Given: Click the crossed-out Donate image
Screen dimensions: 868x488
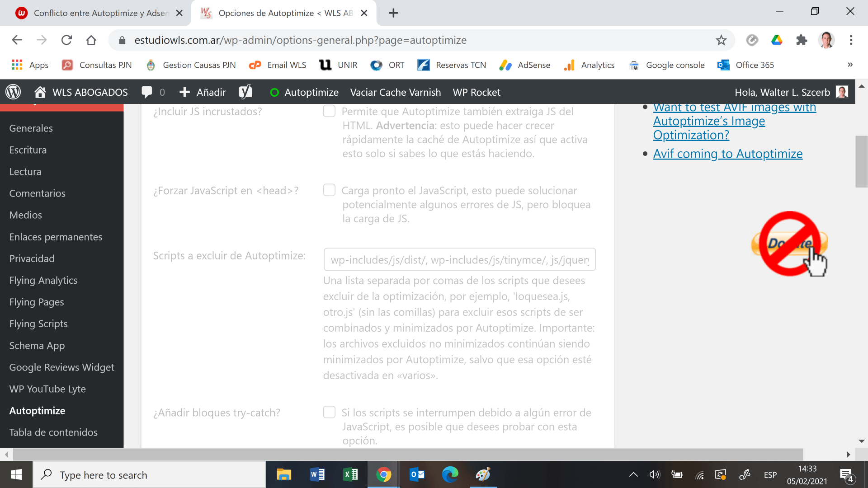Looking at the screenshot, I should (789, 244).
